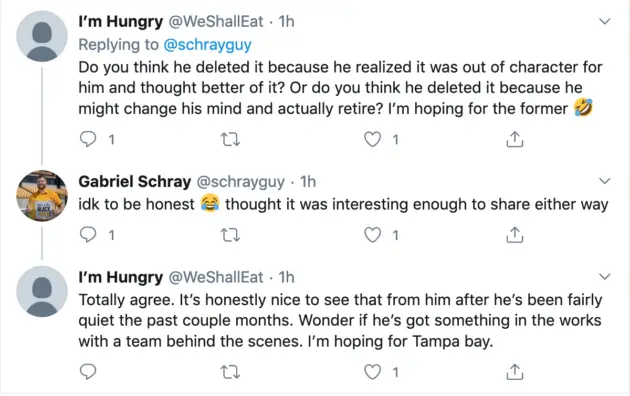
Task: Reply to Gabriel Schray's tweet
Action: click(x=88, y=235)
